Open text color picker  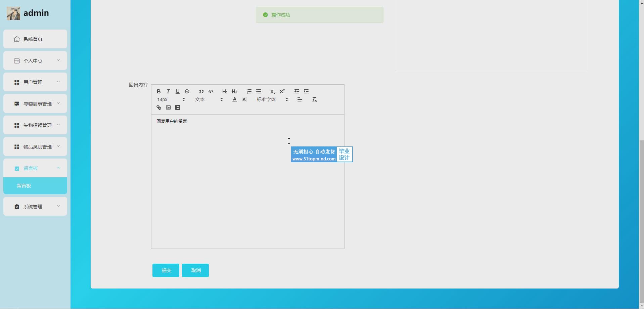[235, 99]
